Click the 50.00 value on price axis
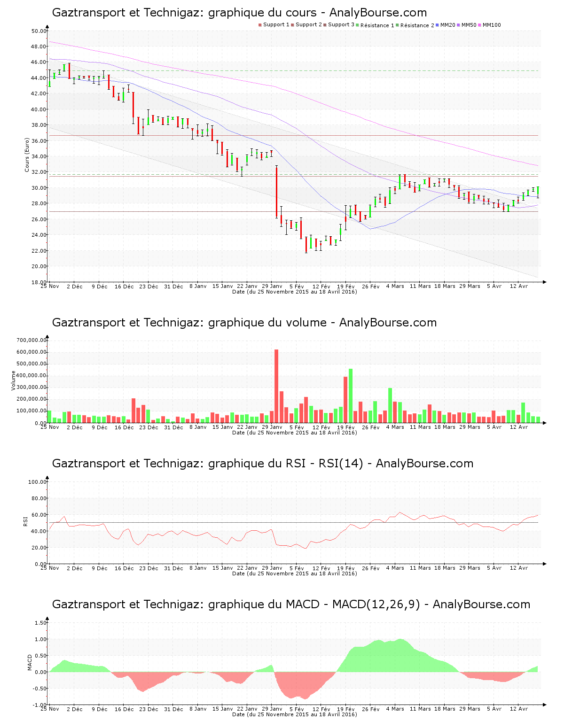The image size is (564, 728). (x=39, y=31)
